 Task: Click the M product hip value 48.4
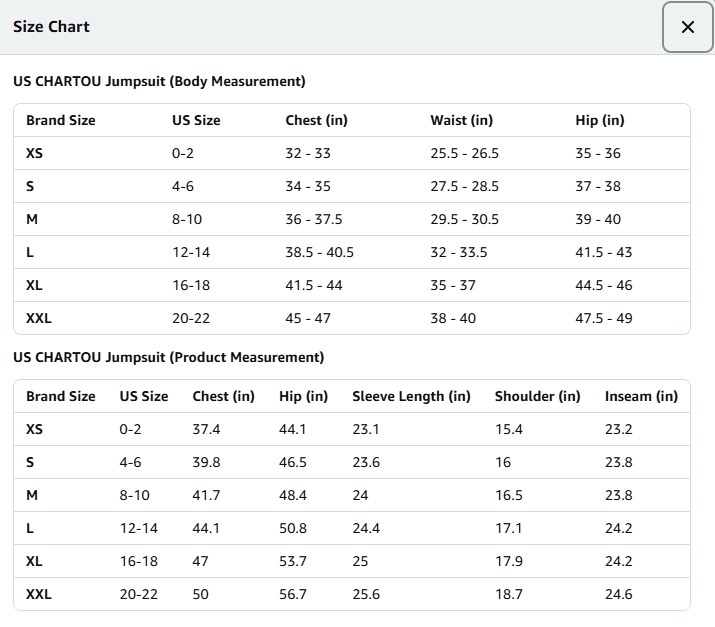click(x=293, y=495)
